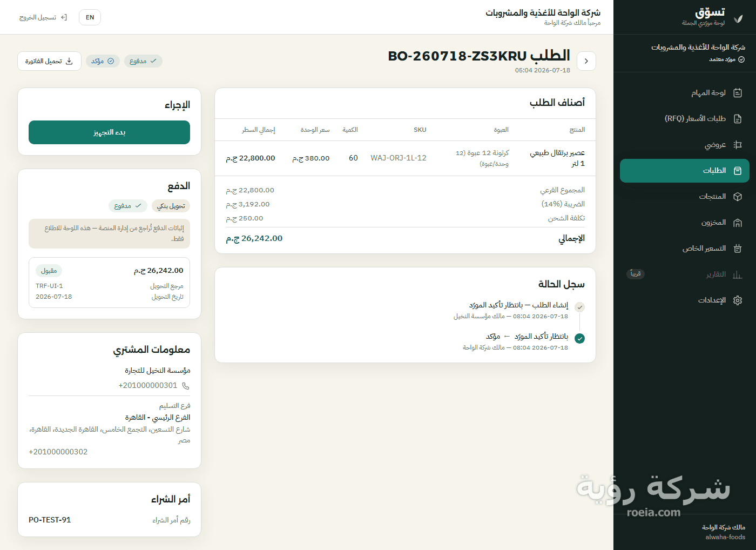Click the طلبات الأسعار (RFQ) document icon
Image resolution: width=756 pixels, height=550 pixels.
738,119
